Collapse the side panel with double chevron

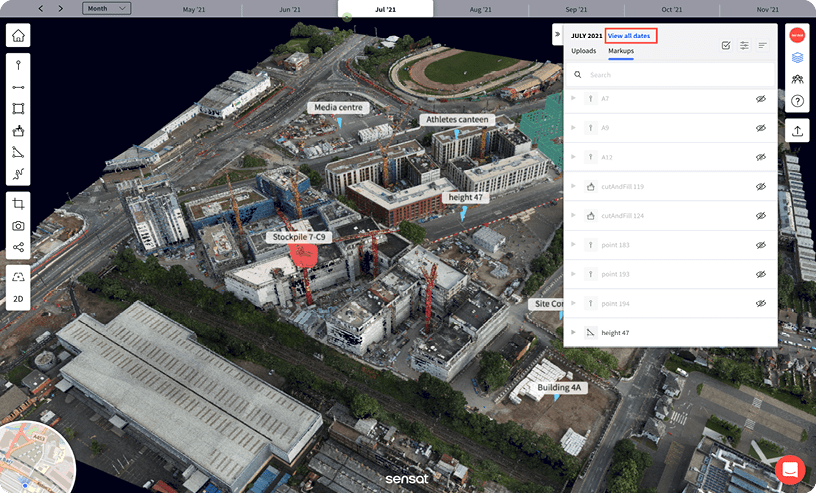[x=557, y=34]
